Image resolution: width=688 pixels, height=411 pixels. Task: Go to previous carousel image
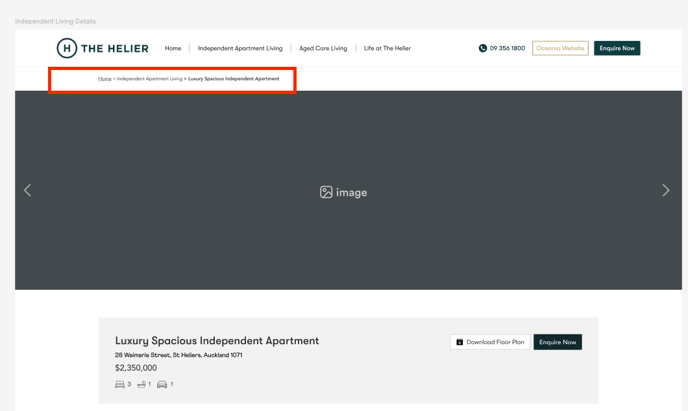(27, 190)
